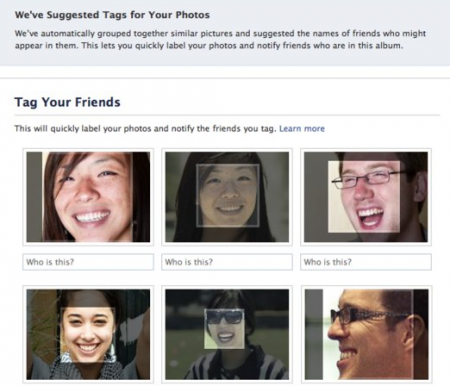Click the quickly label your photos sentence
450x386 pixels.
(x=145, y=129)
